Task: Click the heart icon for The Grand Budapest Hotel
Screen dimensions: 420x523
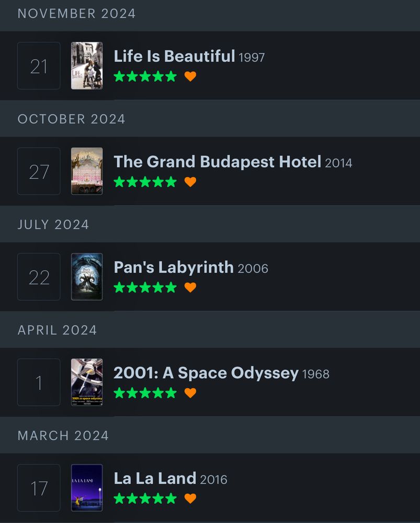Action: point(191,181)
